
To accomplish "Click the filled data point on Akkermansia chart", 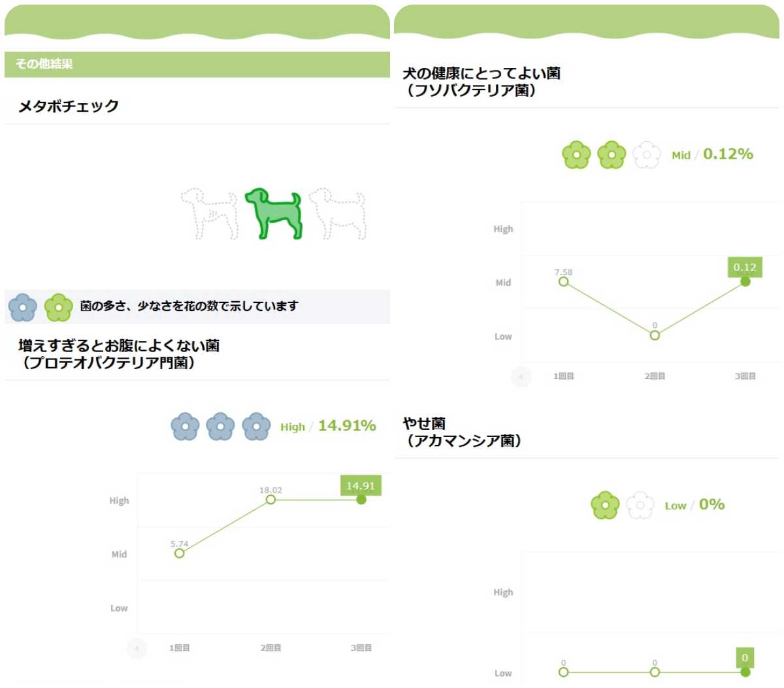I will click(745, 672).
